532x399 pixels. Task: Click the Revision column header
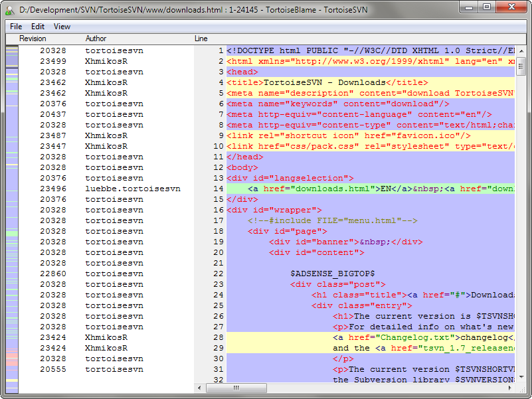33,39
